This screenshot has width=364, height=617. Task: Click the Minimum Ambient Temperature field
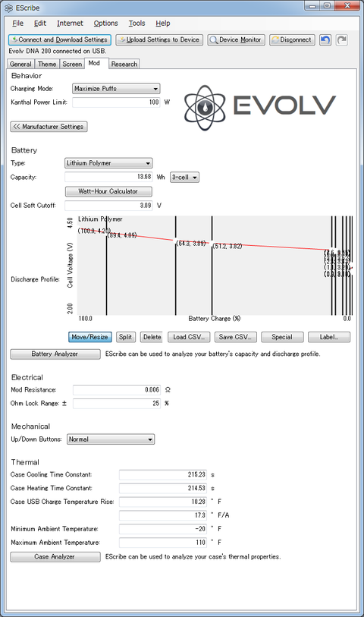pyautogui.click(x=163, y=529)
